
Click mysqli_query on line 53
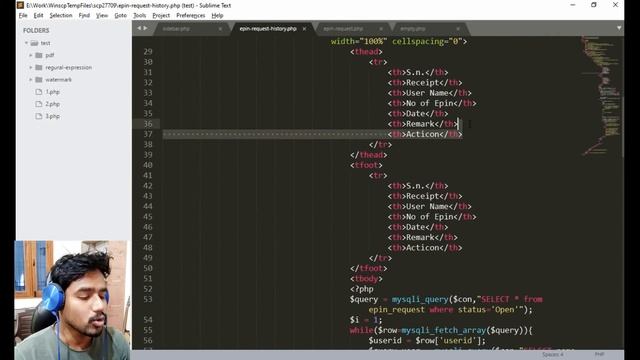[x=420, y=299]
